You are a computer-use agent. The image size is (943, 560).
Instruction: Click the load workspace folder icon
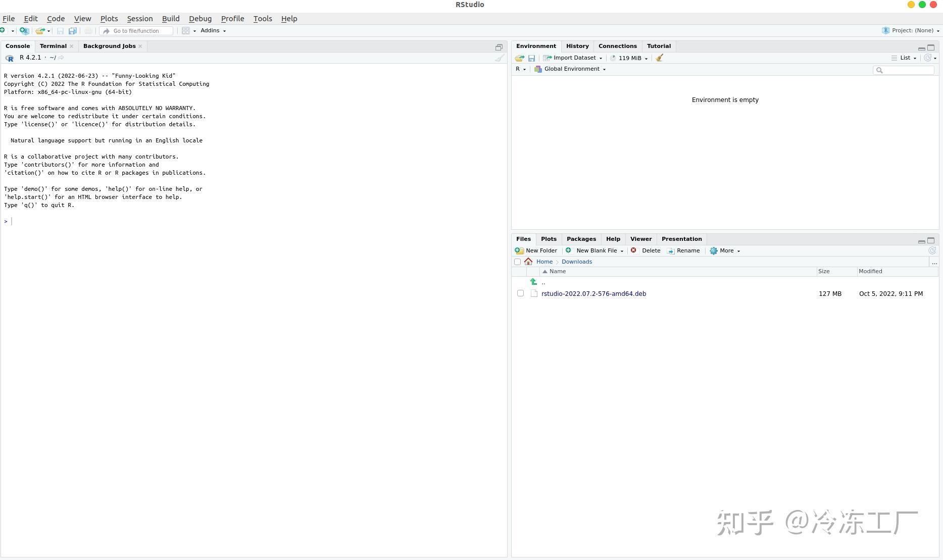click(x=519, y=58)
